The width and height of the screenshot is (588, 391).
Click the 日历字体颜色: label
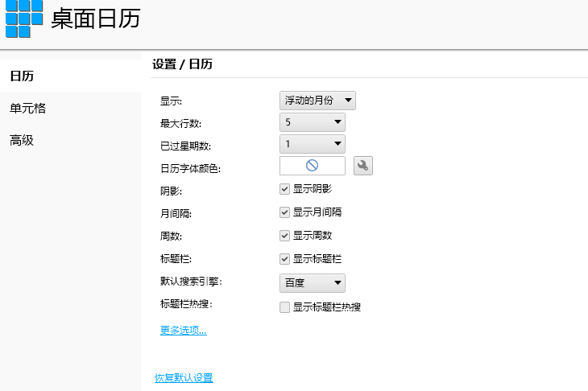(x=191, y=168)
